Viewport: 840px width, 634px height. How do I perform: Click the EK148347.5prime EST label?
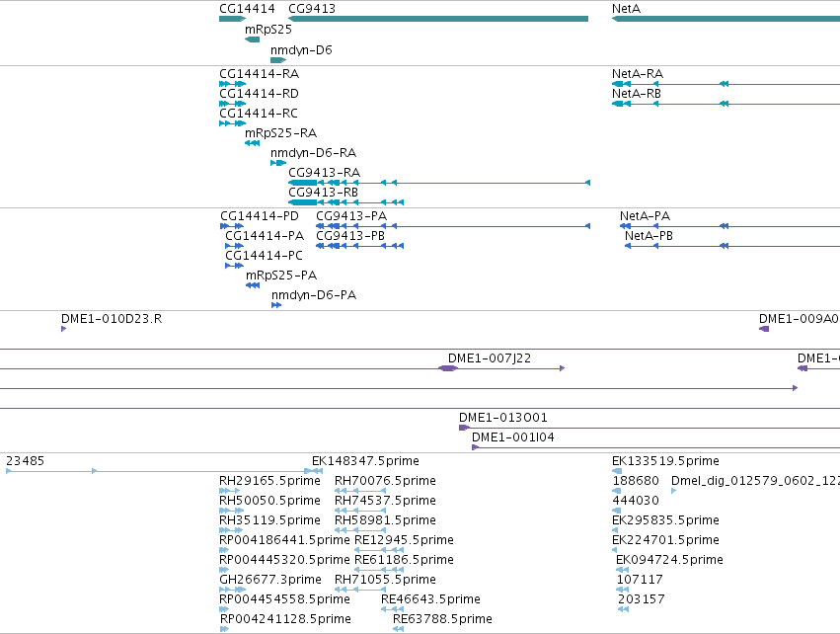click(365, 461)
